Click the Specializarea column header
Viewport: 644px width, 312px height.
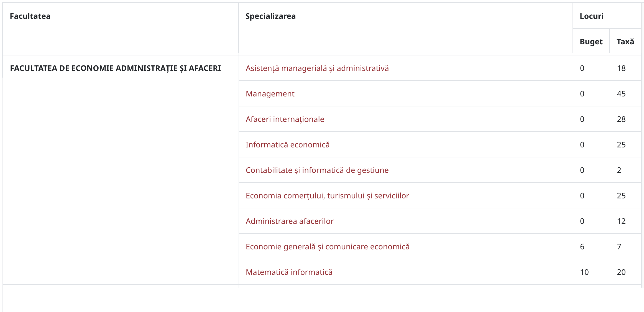[270, 16]
